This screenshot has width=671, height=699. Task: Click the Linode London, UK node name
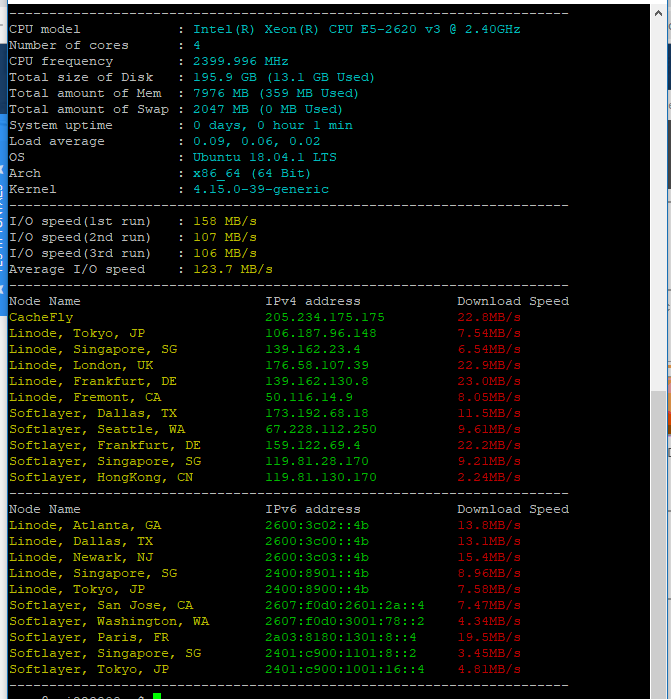coord(81,365)
